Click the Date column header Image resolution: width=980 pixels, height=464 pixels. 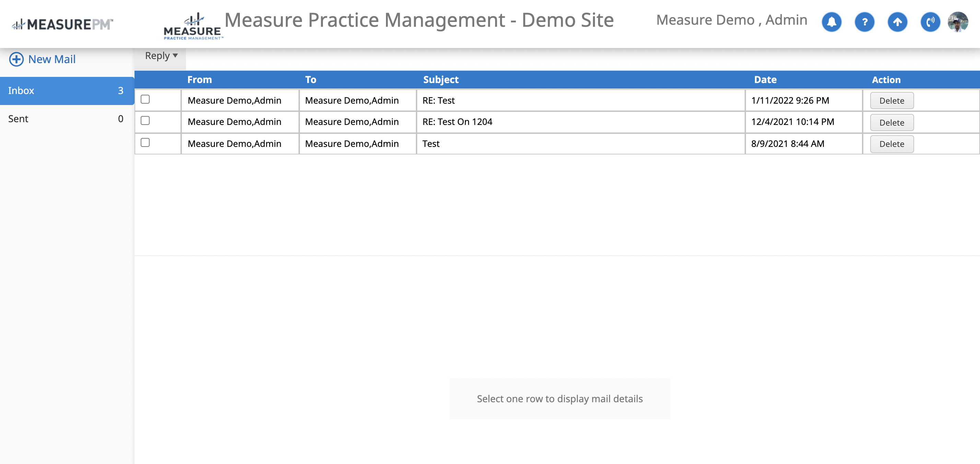(x=765, y=80)
